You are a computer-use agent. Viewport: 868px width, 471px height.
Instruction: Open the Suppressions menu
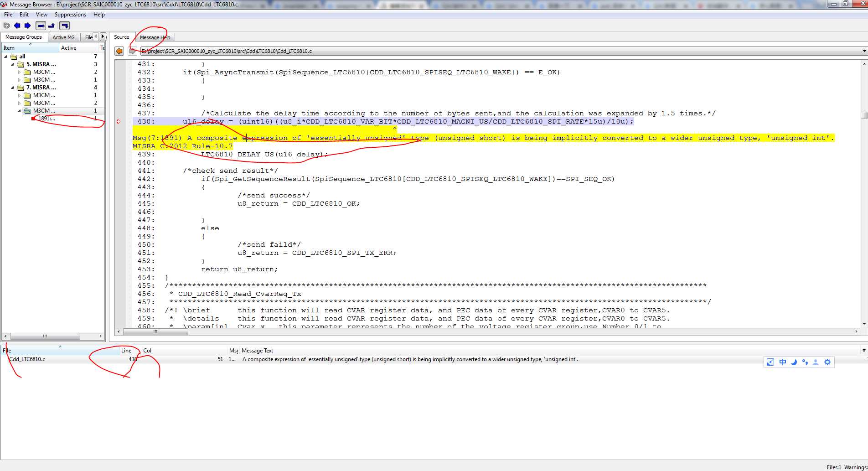[70, 15]
